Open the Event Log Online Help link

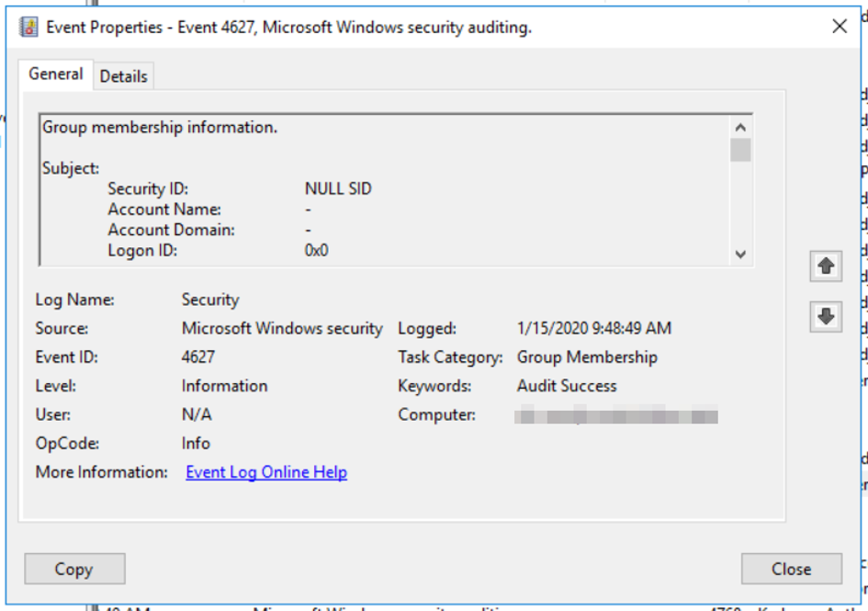266,472
